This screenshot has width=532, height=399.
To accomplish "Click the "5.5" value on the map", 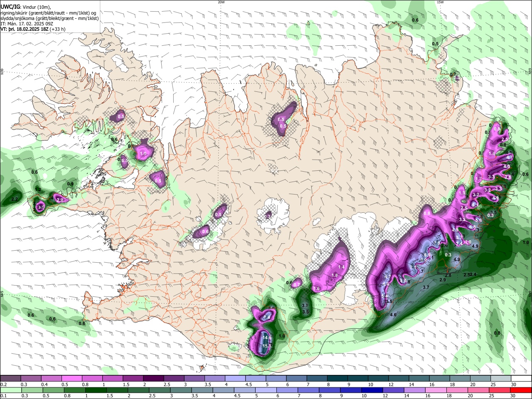I will tap(389, 301).
